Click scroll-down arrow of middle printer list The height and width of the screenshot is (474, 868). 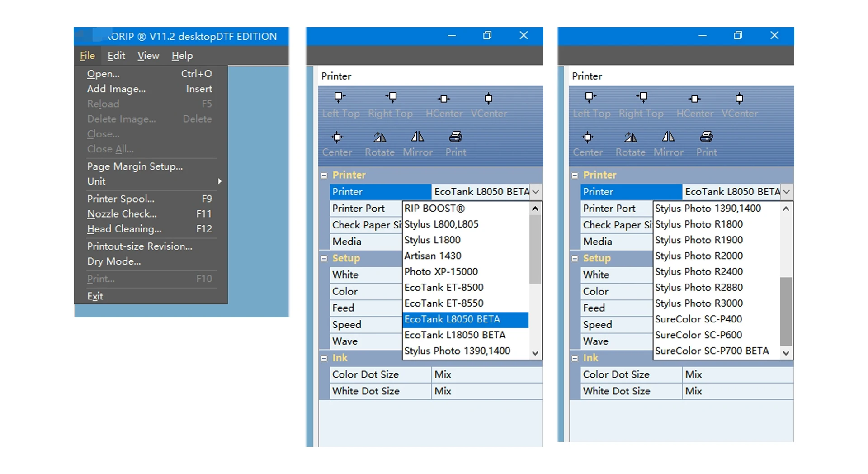click(x=535, y=353)
